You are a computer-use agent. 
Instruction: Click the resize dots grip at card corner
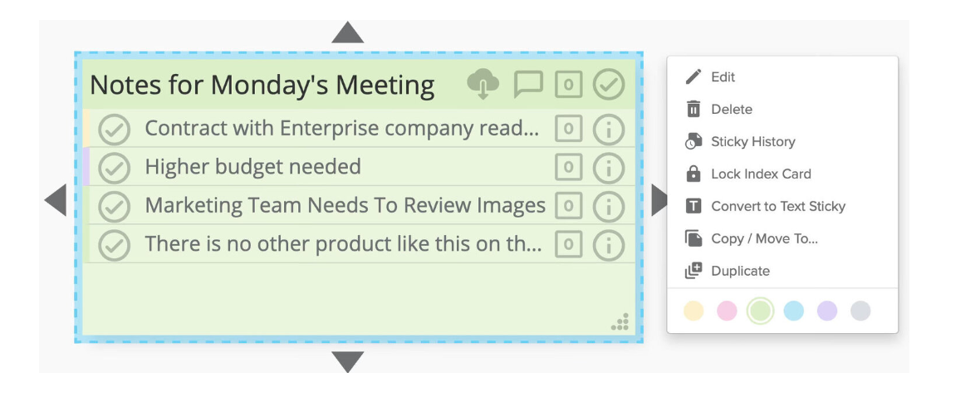click(620, 321)
